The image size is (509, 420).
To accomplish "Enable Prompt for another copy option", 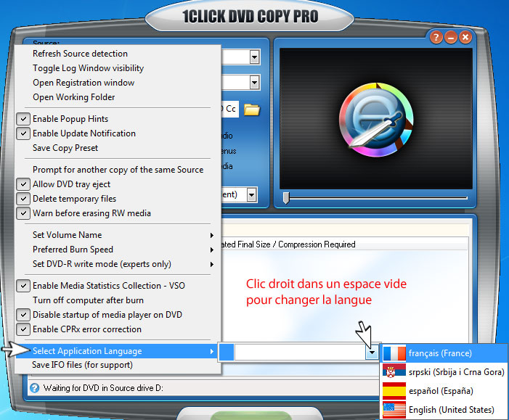I will point(118,170).
